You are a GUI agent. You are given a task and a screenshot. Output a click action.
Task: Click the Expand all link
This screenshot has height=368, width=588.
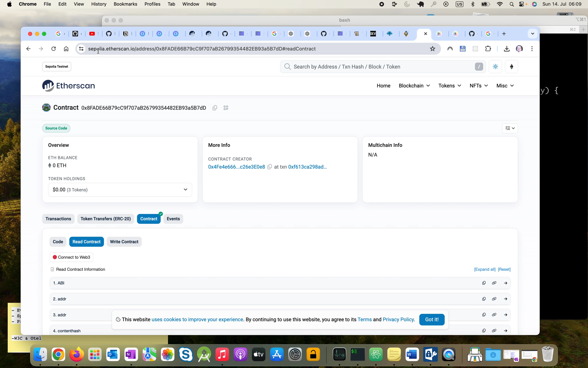click(485, 269)
